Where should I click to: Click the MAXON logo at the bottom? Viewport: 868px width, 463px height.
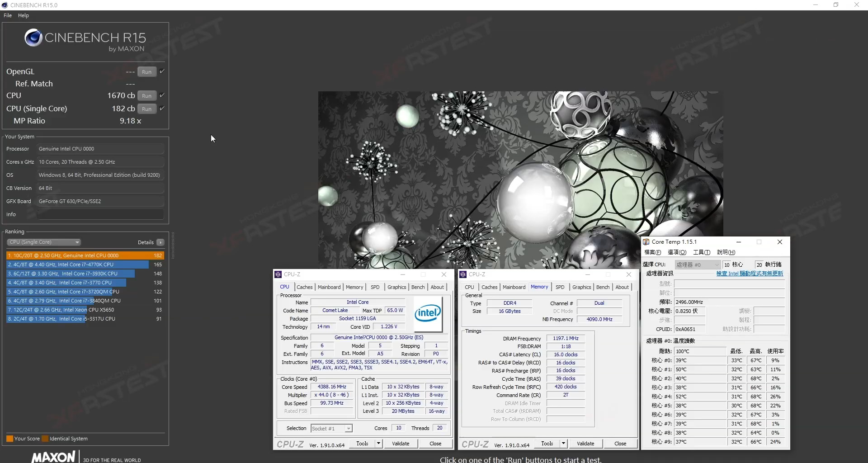click(x=53, y=457)
